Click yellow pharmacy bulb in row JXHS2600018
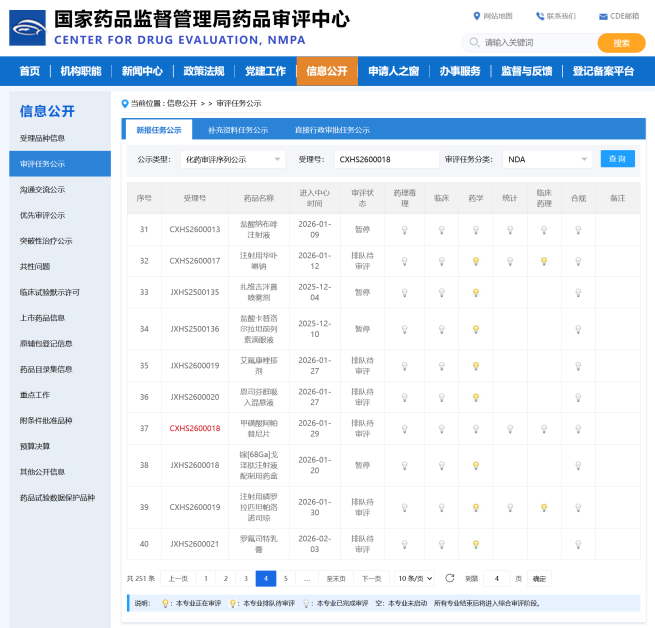 coord(475,465)
